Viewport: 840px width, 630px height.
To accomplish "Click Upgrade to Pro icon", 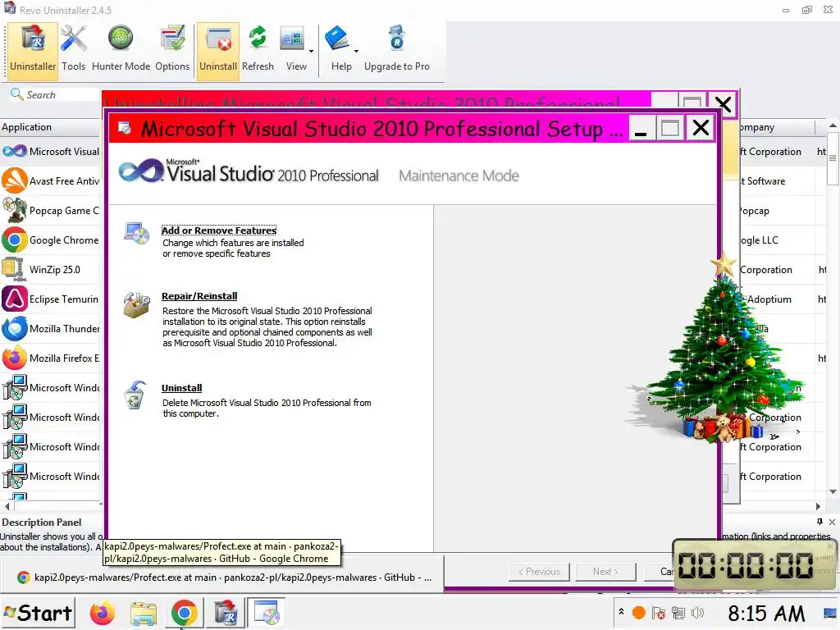I will coord(397,49).
